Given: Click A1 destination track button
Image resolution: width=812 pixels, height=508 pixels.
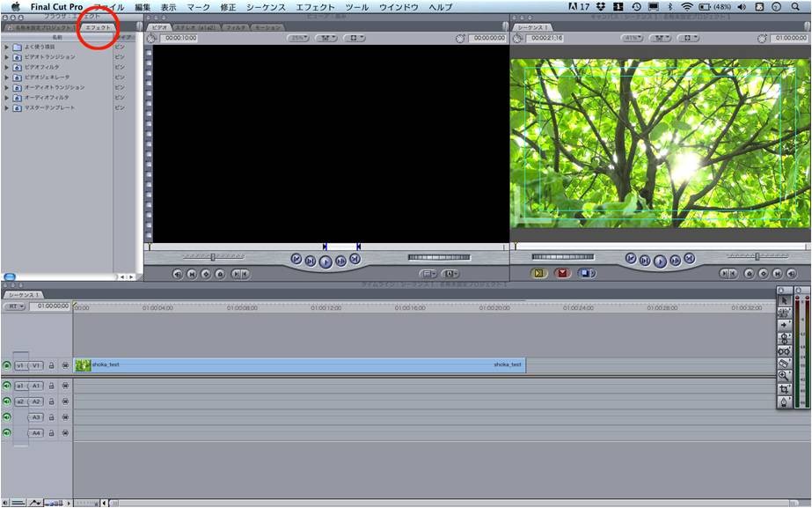Looking at the screenshot, I should [36, 386].
